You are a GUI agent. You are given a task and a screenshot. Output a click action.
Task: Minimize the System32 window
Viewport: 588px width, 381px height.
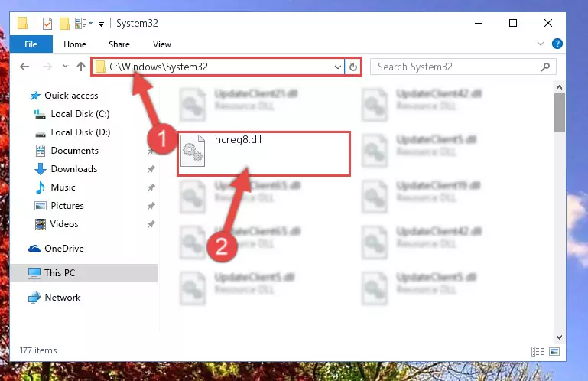[479, 23]
